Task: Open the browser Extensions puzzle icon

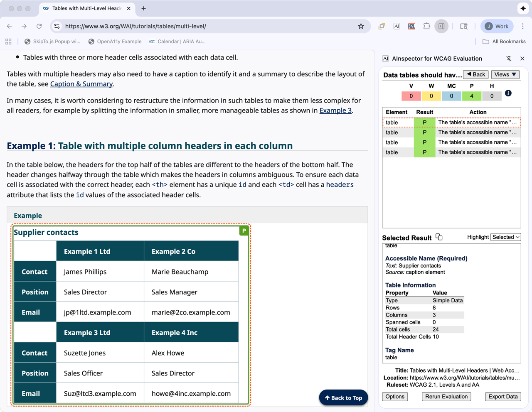Action: tap(426, 26)
